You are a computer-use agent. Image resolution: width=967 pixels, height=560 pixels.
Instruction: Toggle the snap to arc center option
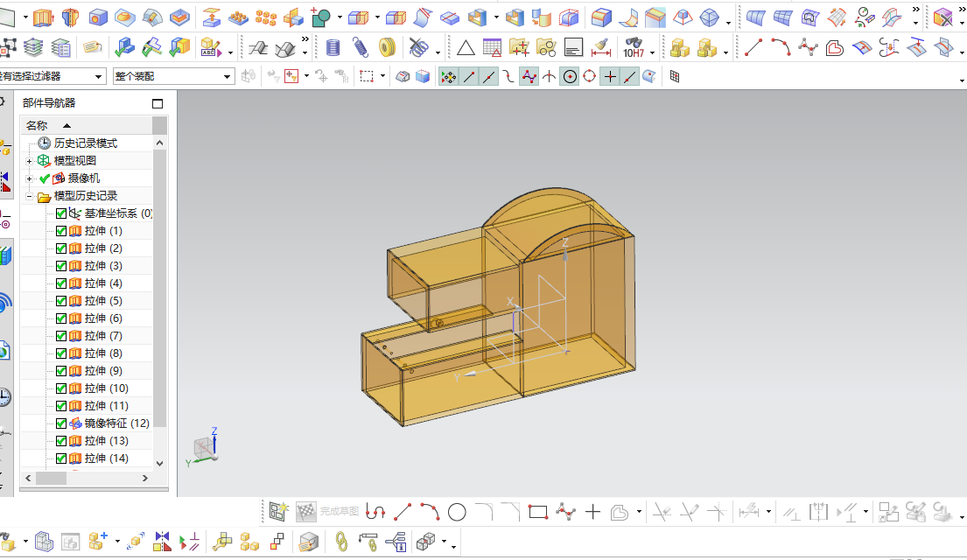click(570, 77)
